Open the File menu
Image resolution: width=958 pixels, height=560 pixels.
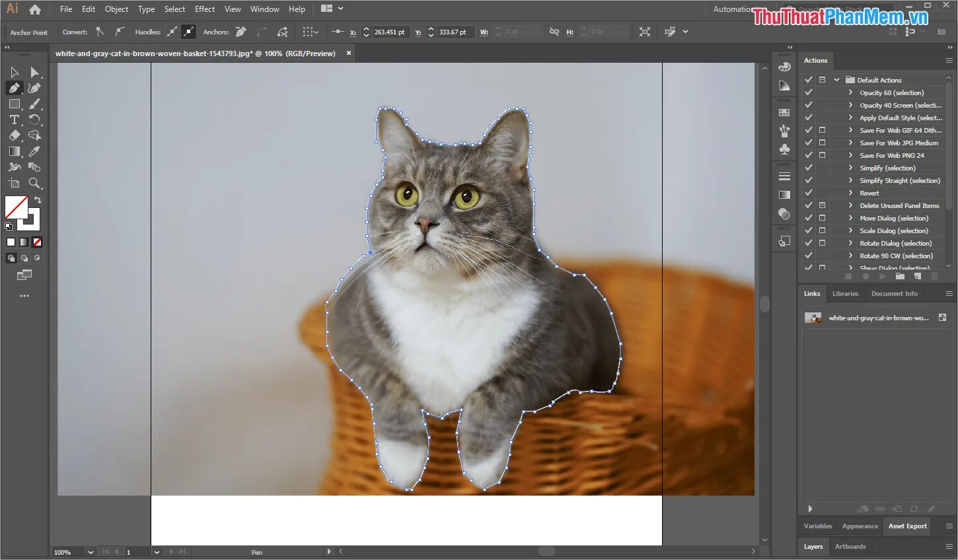point(66,9)
